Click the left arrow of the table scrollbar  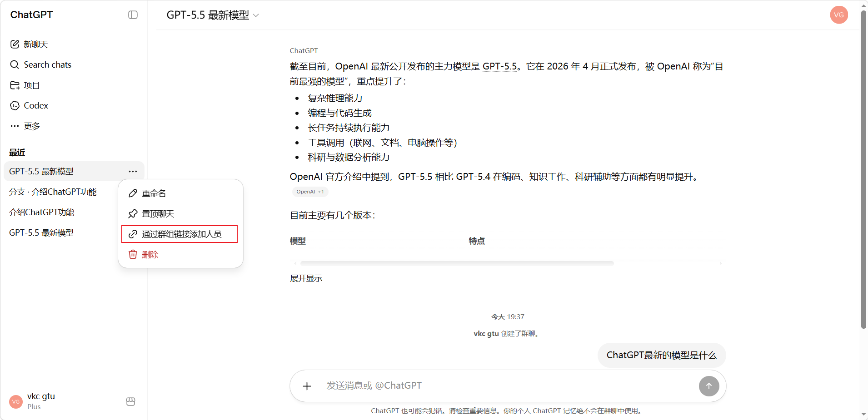[x=295, y=263]
